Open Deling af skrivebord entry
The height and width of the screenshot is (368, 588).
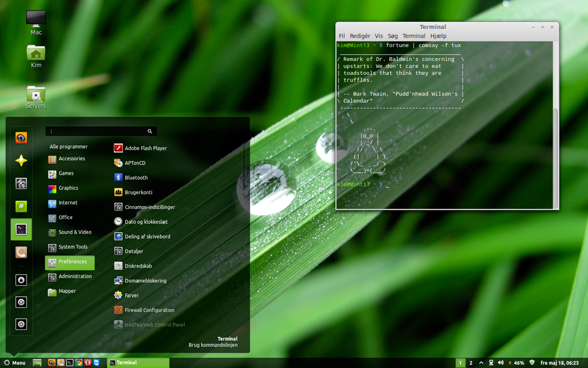tap(142, 236)
